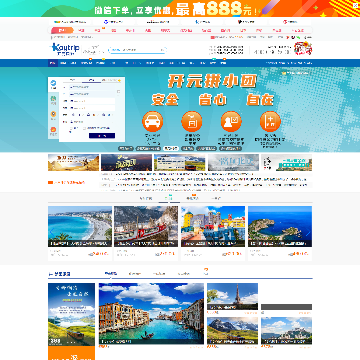
Task: Click the third input field in search form
Action: tap(92, 101)
